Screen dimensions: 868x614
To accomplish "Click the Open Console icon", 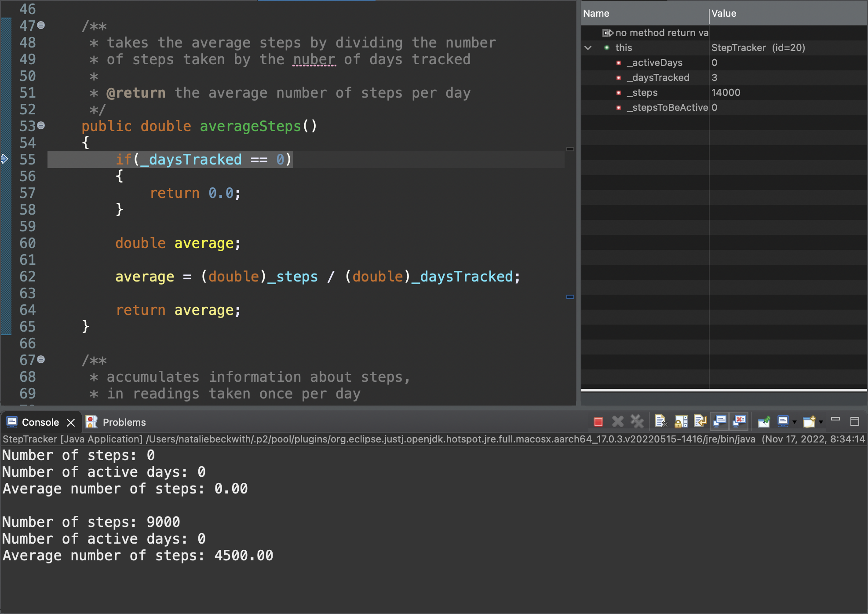I will (809, 422).
